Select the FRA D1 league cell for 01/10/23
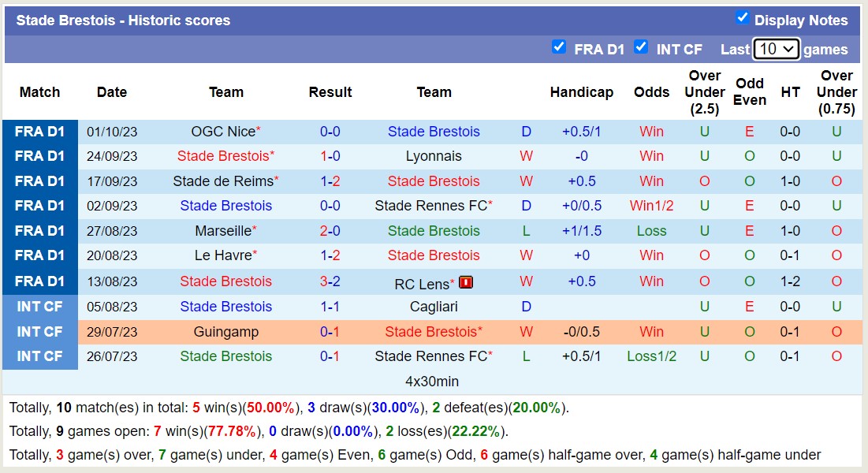Image resolution: width=868 pixels, height=473 pixels. click(39, 132)
